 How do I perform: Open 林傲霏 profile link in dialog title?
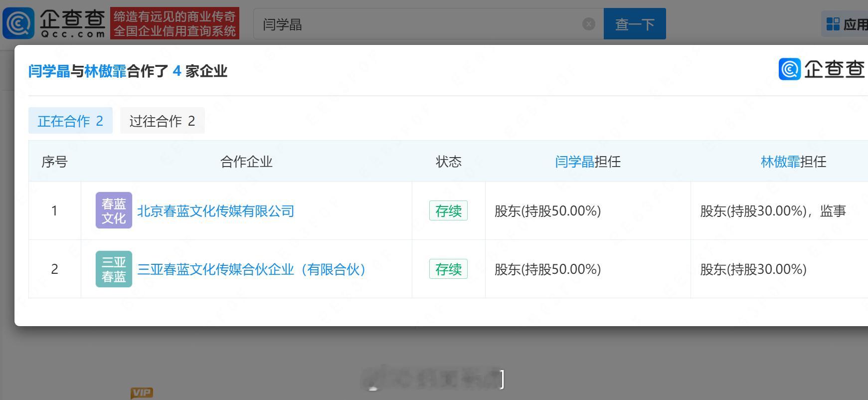click(x=105, y=71)
